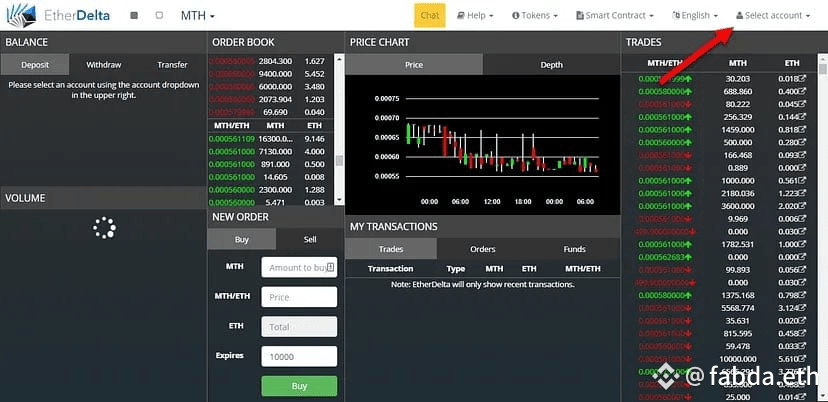Open transaction link for the 3600.000 MTH trade
828x402 pixels.
click(803, 206)
